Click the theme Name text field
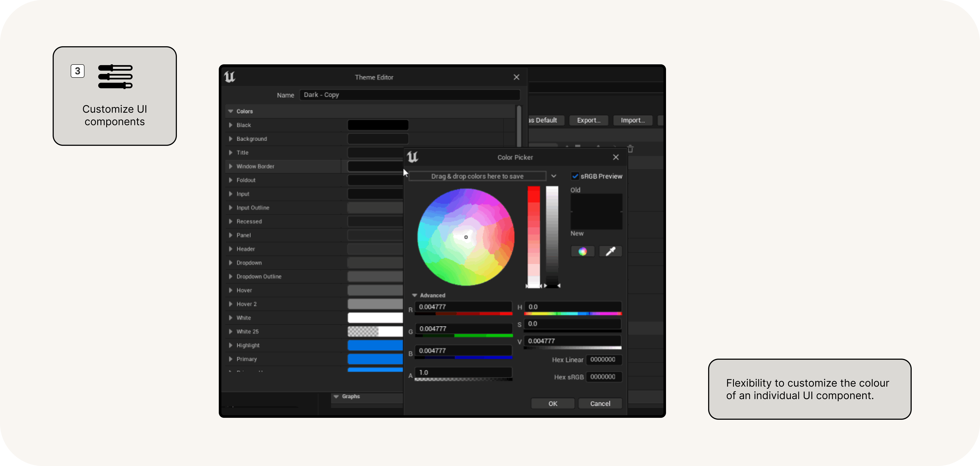This screenshot has height=466, width=980. pos(409,95)
